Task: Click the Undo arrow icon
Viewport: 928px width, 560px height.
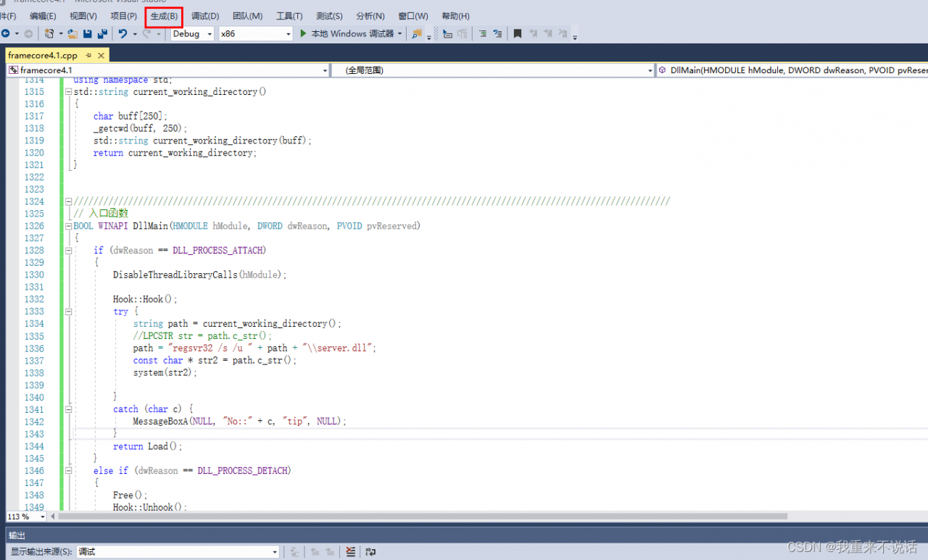Action: coord(123,33)
